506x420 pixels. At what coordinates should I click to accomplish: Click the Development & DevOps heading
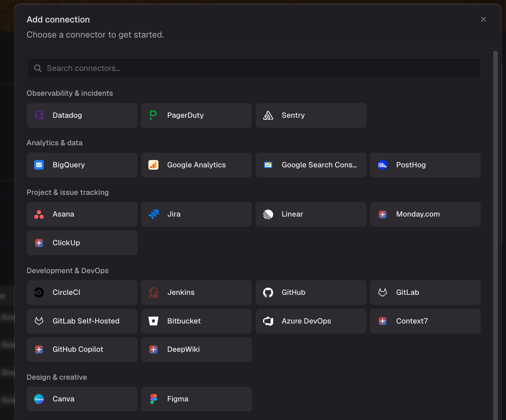pos(68,271)
